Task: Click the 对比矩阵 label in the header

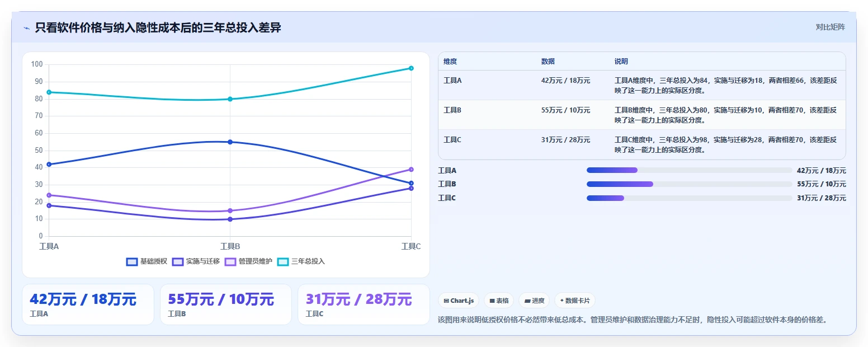Action: (x=831, y=27)
